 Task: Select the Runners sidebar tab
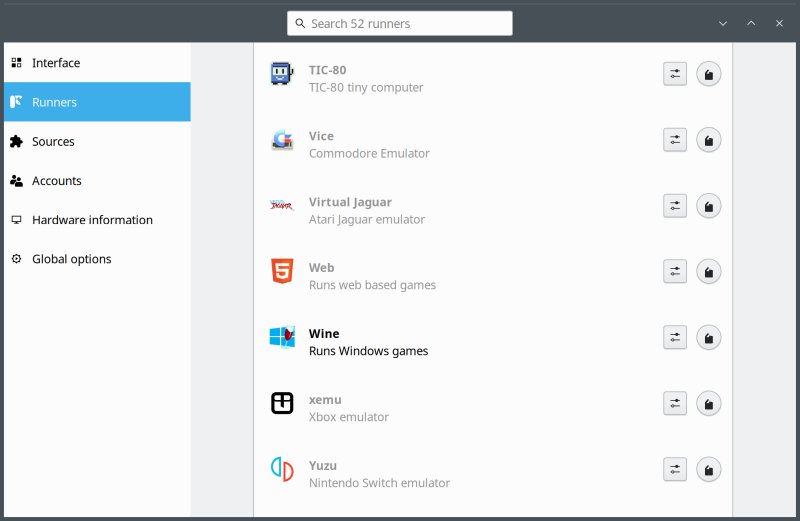tap(54, 102)
